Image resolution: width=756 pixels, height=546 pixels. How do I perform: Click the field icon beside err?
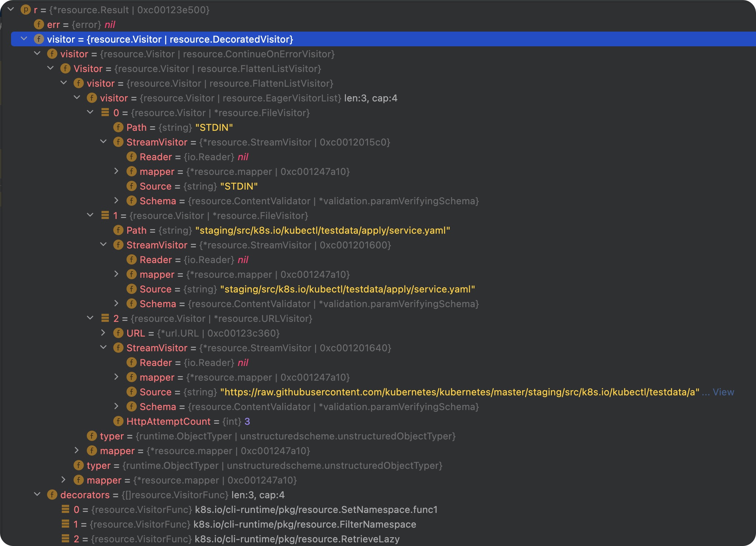point(39,25)
